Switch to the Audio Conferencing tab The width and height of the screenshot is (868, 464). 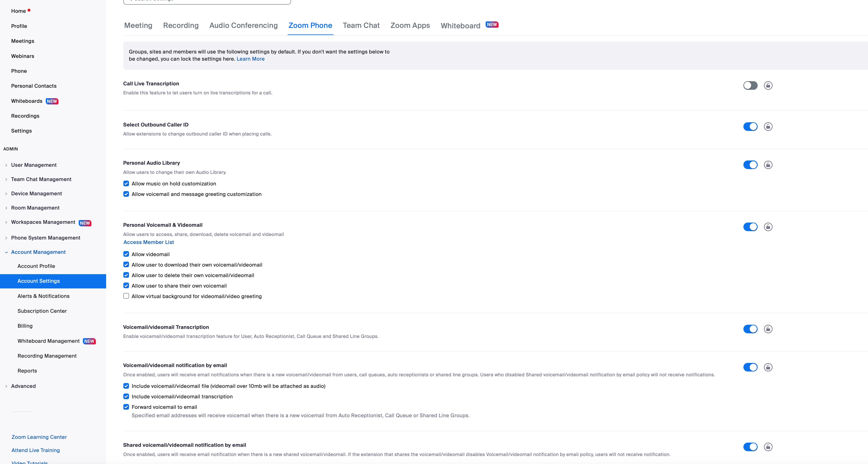pos(243,26)
